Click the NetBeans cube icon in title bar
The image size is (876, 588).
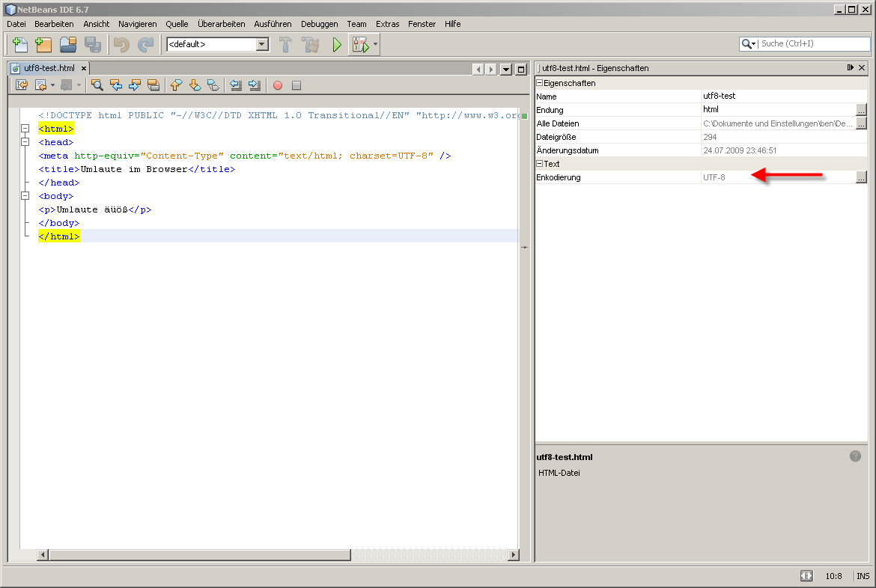10,10
